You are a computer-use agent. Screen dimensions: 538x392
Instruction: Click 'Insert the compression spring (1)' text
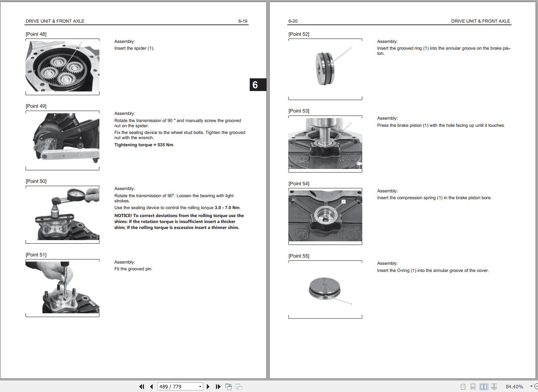(x=434, y=198)
